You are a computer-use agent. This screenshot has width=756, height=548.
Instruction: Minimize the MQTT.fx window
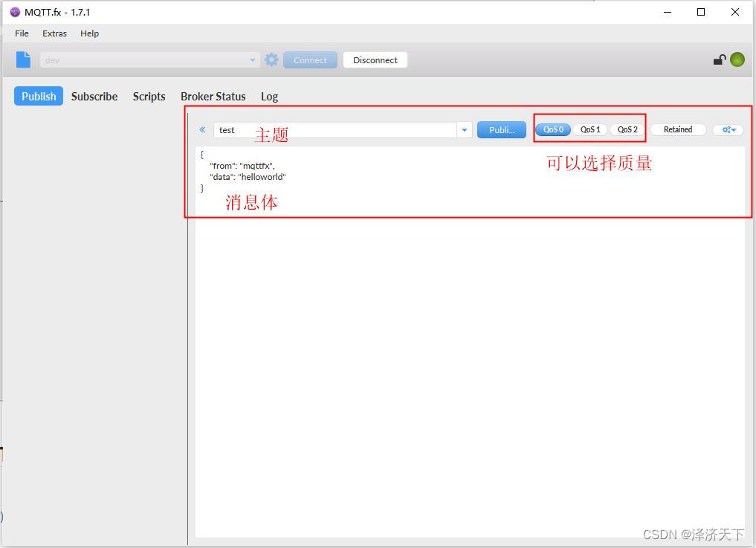tap(668, 12)
